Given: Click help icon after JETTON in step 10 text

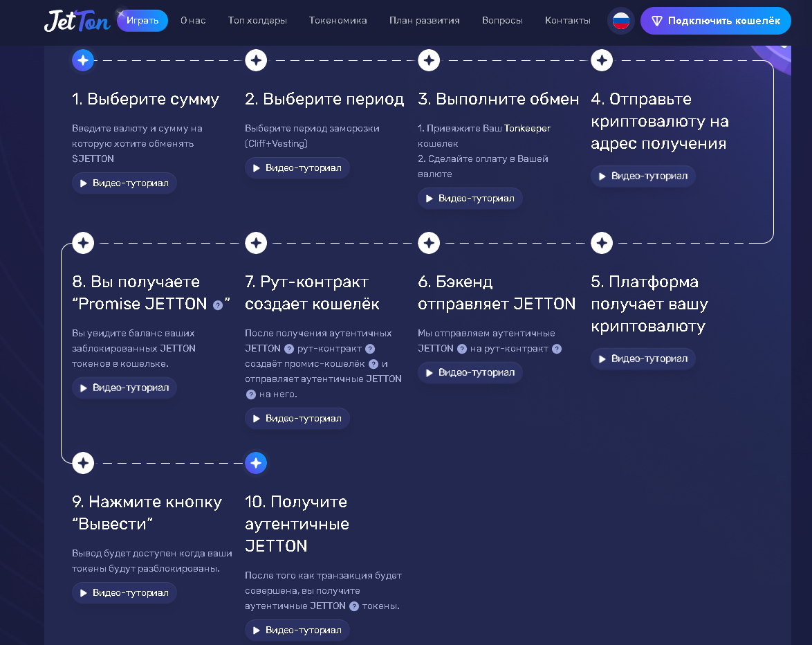Looking at the screenshot, I should (354, 606).
